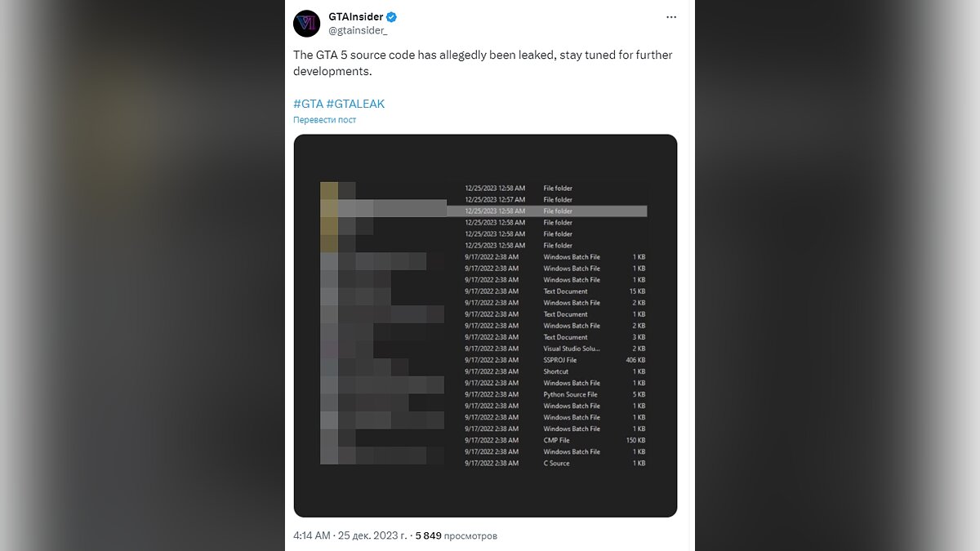
Task: Select the C Source file row
Action: [557, 463]
